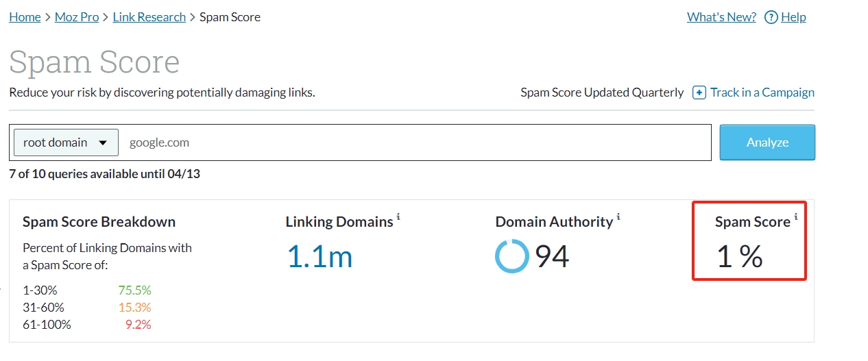This screenshot has height=361, width=868.
Task: Click the Track in a Campaign plus icon
Action: 699,92
